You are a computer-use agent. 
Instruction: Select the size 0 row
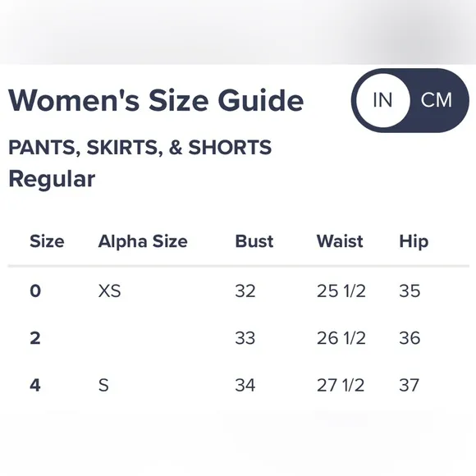[238, 291]
